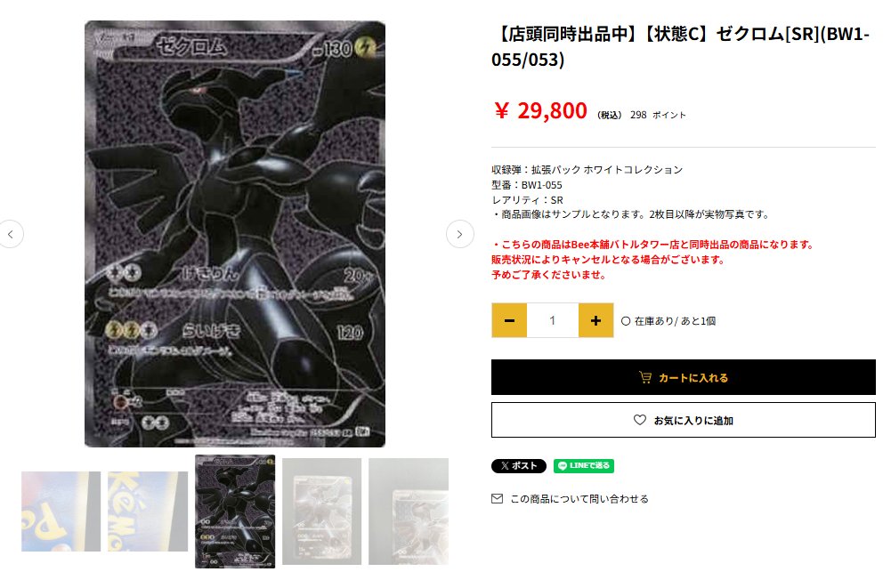Select the active Zekrom card thumbnail
The image size is (891, 588).
tap(235, 511)
